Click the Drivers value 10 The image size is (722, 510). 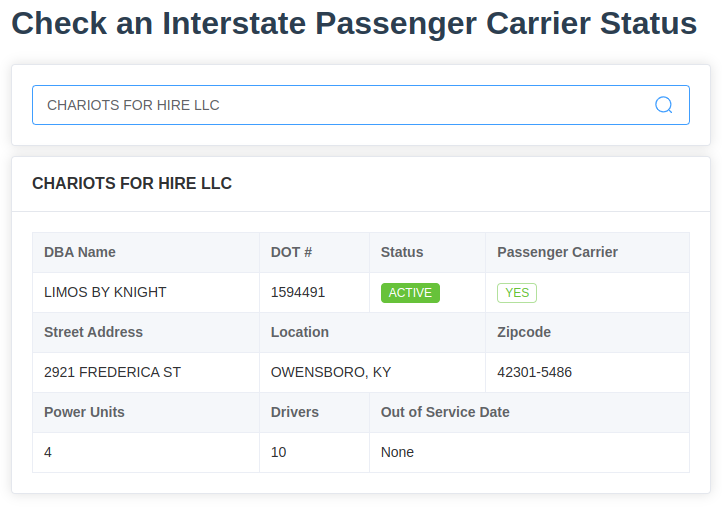[x=279, y=452]
